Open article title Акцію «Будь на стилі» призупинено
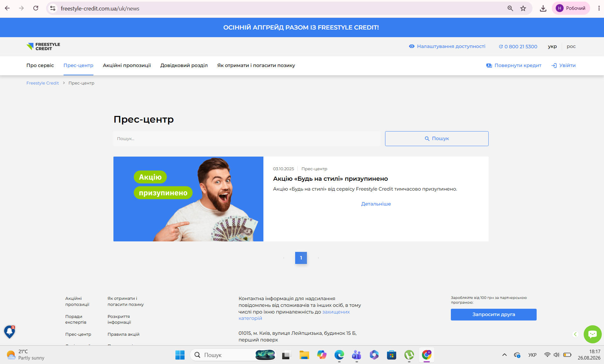Viewport: 604px width, 364px height. 330,179
